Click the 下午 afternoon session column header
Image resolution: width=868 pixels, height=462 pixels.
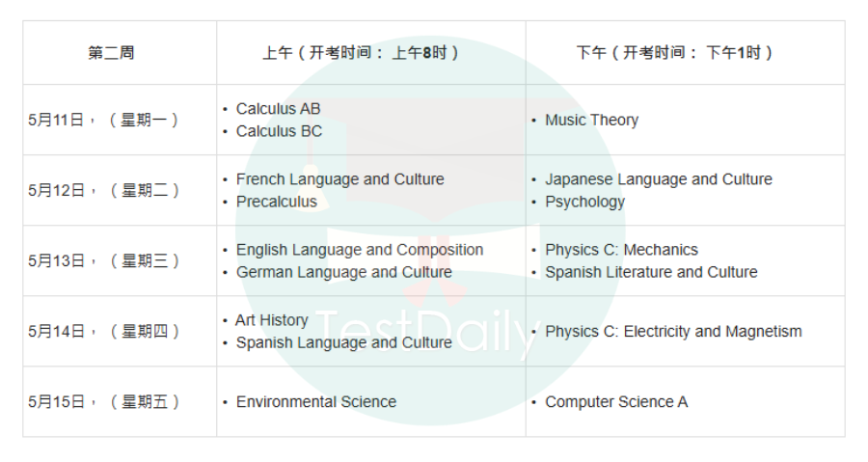(x=686, y=53)
